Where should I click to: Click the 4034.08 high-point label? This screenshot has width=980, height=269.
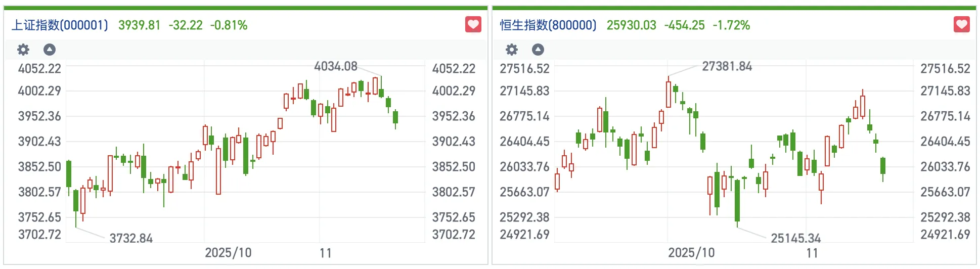click(x=336, y=66)
